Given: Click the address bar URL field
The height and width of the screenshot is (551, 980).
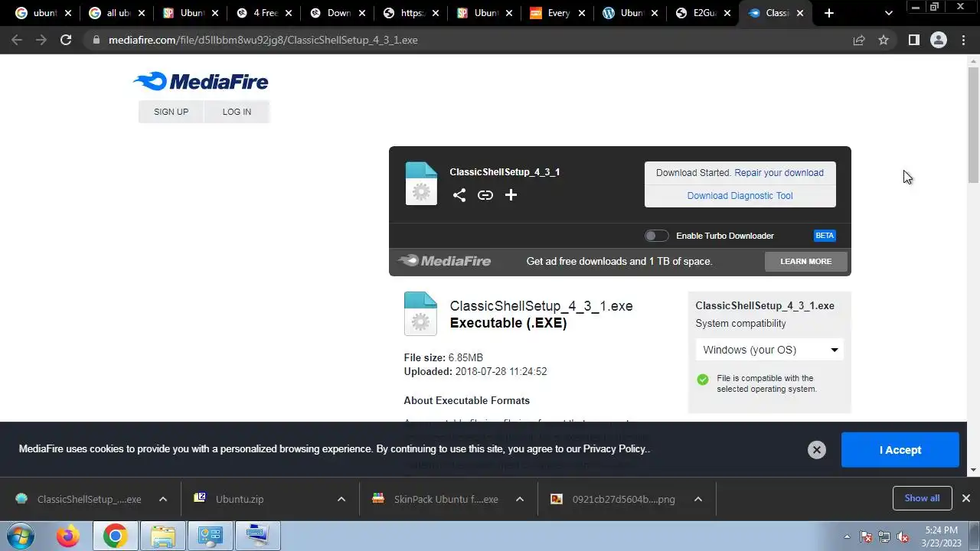Looking at the screenshot, I should click(x=475, y=40).
